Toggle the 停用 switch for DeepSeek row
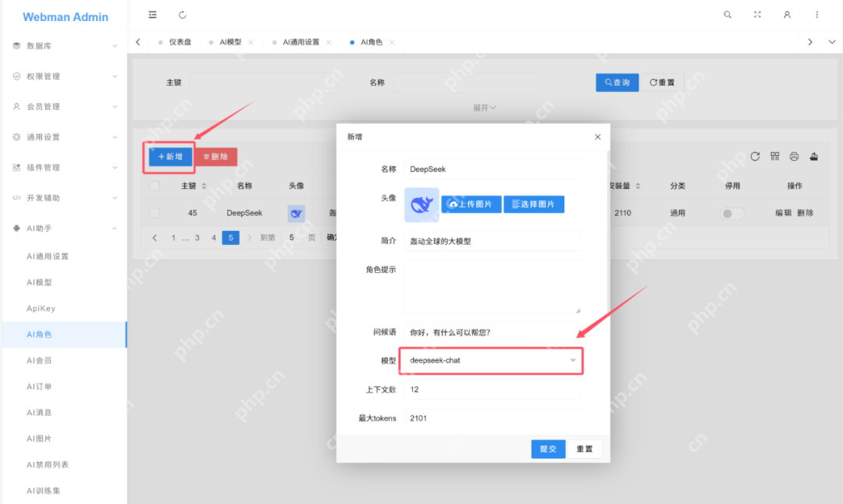 click(732, 213)
